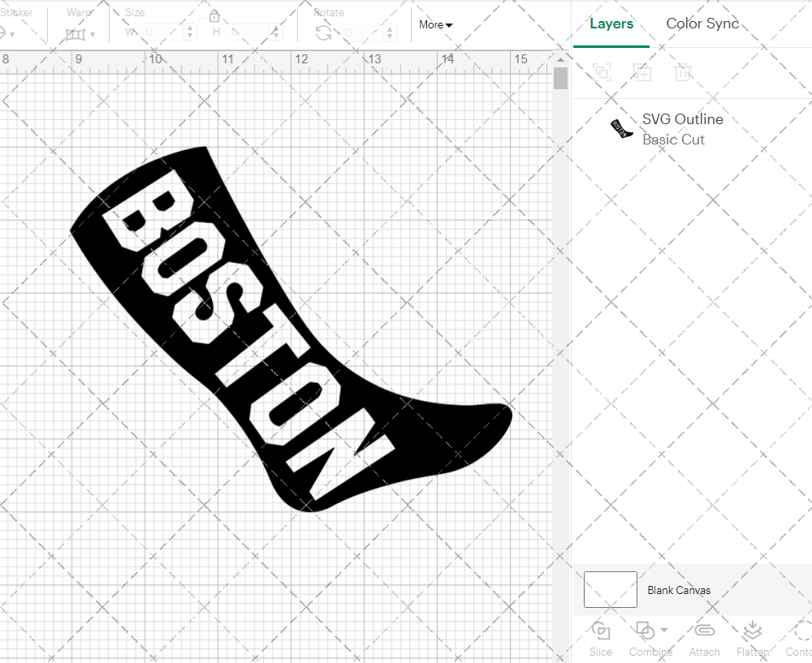812x663 pixels.
Task: Click the Blank Canvas color swatch
Action: coord(611,589)
